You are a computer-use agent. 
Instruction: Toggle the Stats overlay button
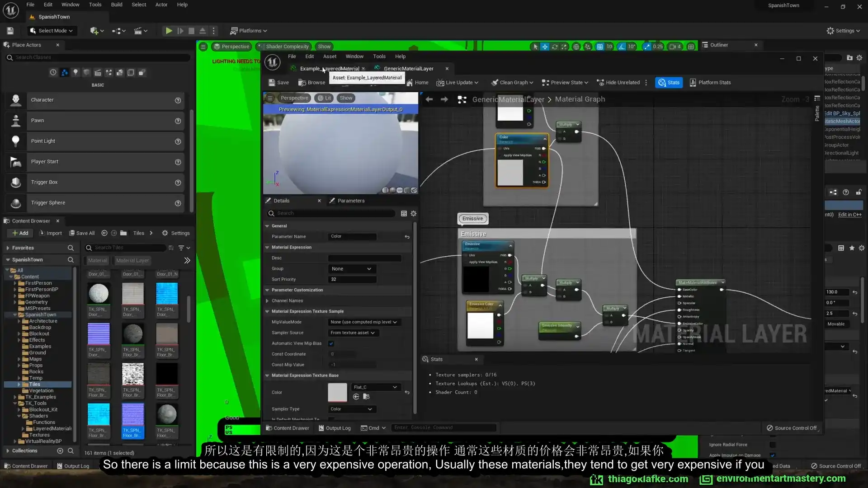[669, 82]
